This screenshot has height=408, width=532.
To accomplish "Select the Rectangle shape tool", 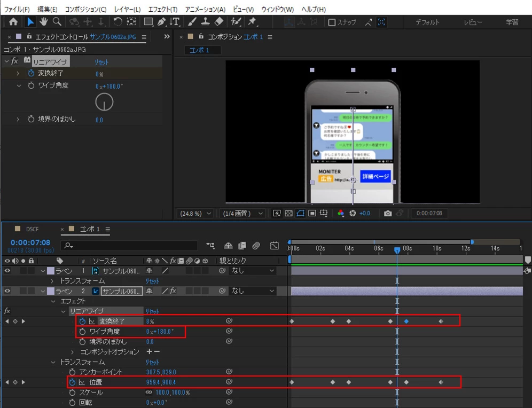I will [x=148, y=22].
